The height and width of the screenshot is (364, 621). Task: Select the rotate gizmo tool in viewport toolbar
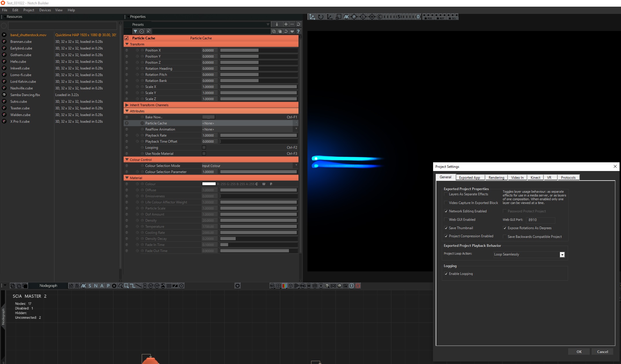click(x=321, y=17)
